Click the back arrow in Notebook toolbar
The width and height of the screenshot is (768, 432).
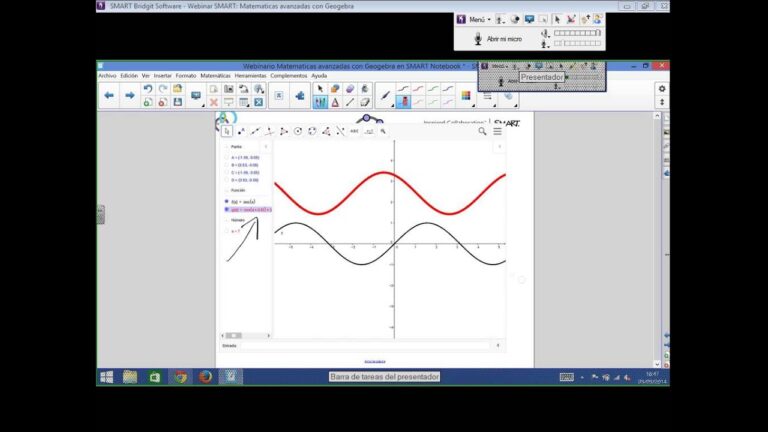coord(109,95)
